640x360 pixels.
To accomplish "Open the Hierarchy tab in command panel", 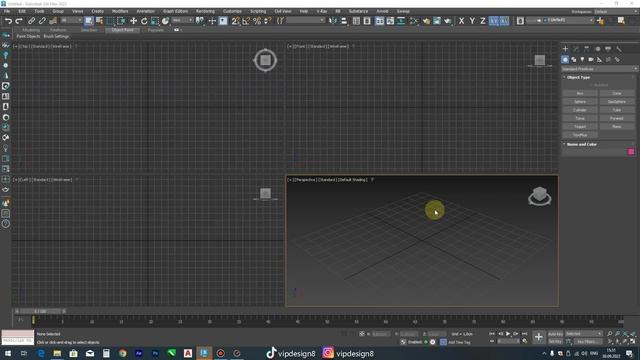I will pyautogui.click(x=587, y=49).
